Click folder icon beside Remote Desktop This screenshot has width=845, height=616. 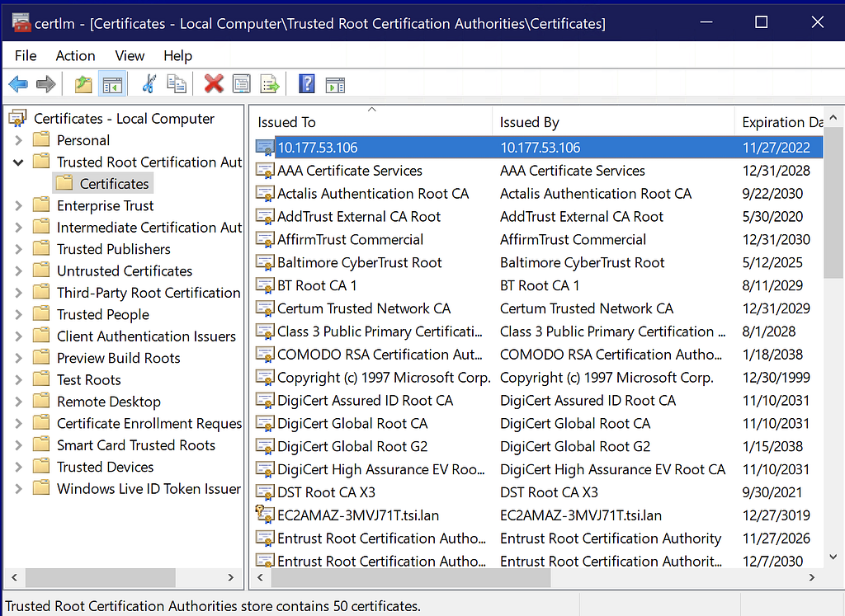[x=41, y=401]
